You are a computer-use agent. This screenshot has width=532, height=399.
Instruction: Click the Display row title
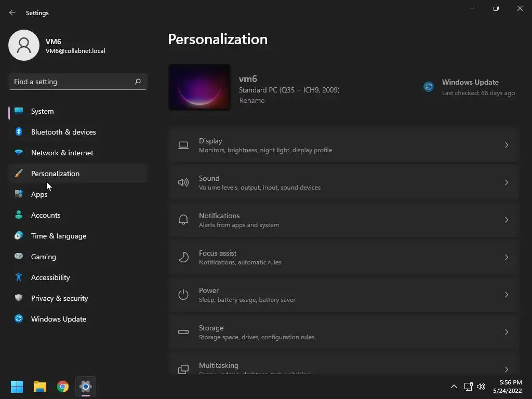[210, 141]
